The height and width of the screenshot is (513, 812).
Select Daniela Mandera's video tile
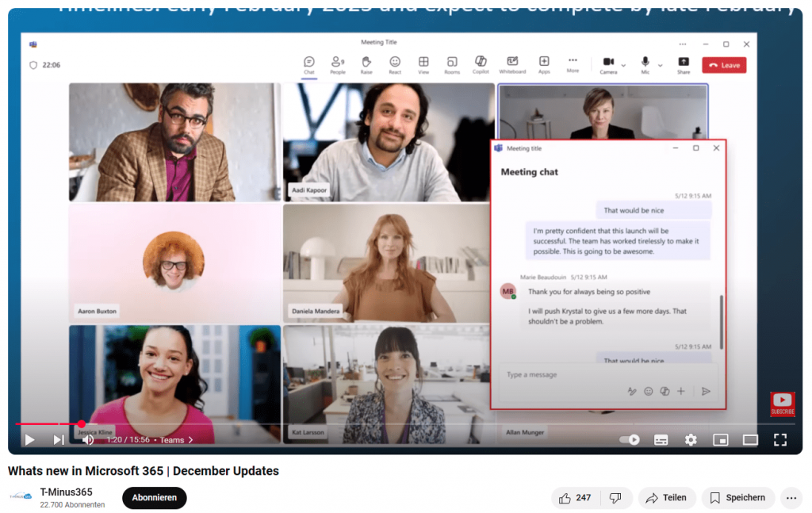(x=386, y=263)
